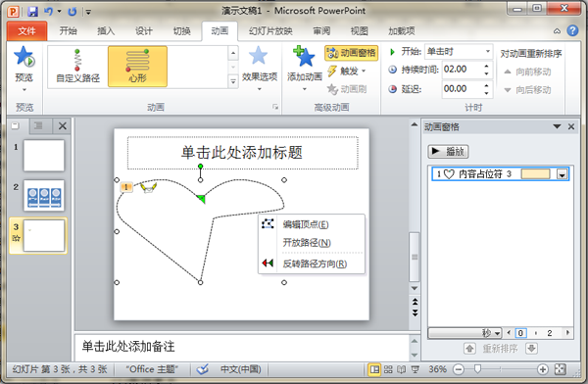Toggle normal view in status bar
Image resolution: width=588 pixels, height=384 pixels.
(374, 369)
